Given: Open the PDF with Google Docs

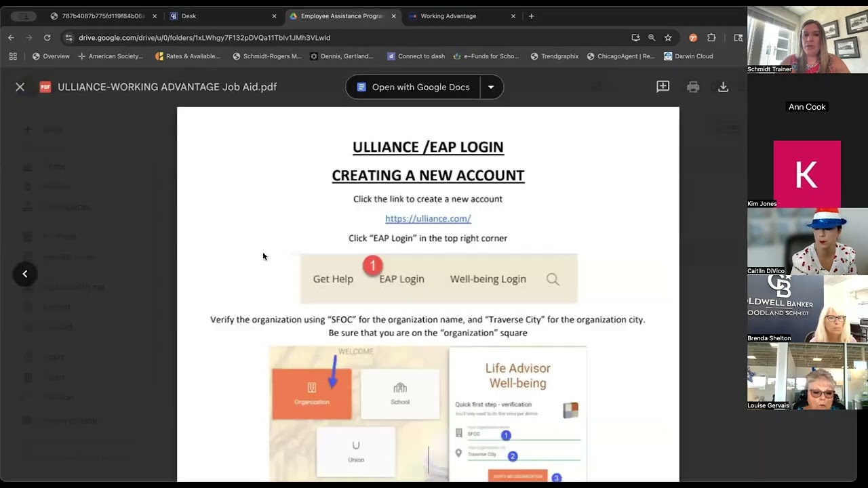Looking at the screenshot, I should 413,87.
